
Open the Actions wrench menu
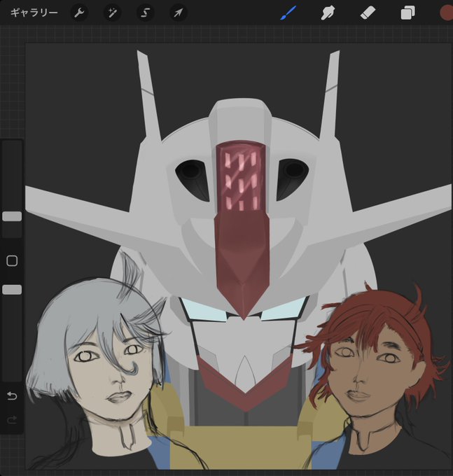79,13
